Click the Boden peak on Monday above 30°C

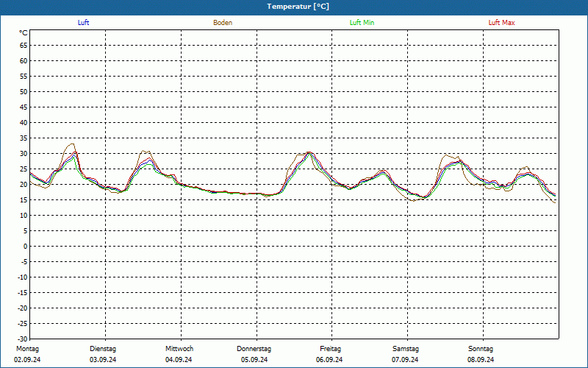tap(72, 144)
